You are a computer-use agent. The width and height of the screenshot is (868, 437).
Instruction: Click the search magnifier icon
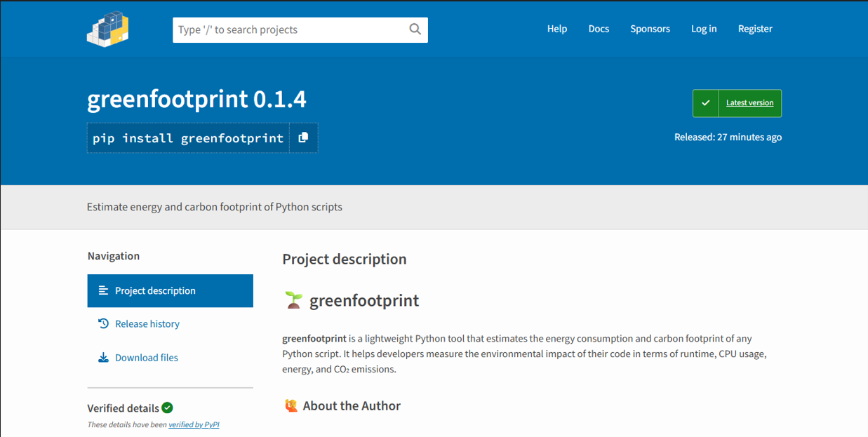pyautogui.click(x=415, y=29)
